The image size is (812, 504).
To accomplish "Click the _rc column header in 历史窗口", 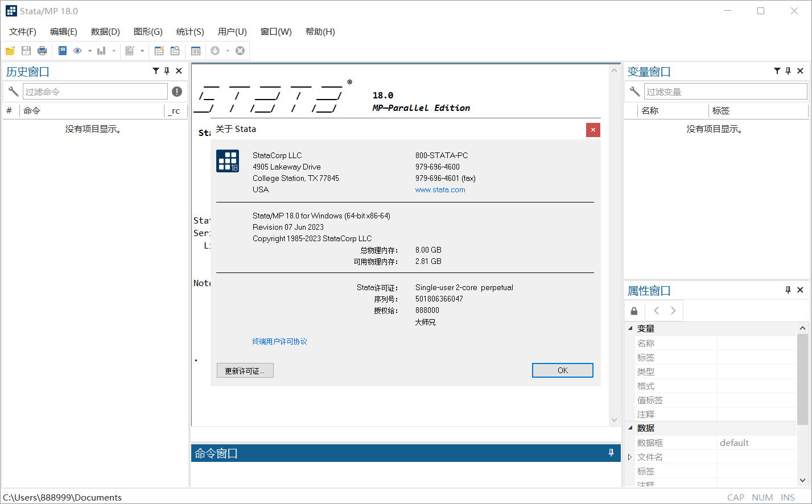I will pos(175,111).
